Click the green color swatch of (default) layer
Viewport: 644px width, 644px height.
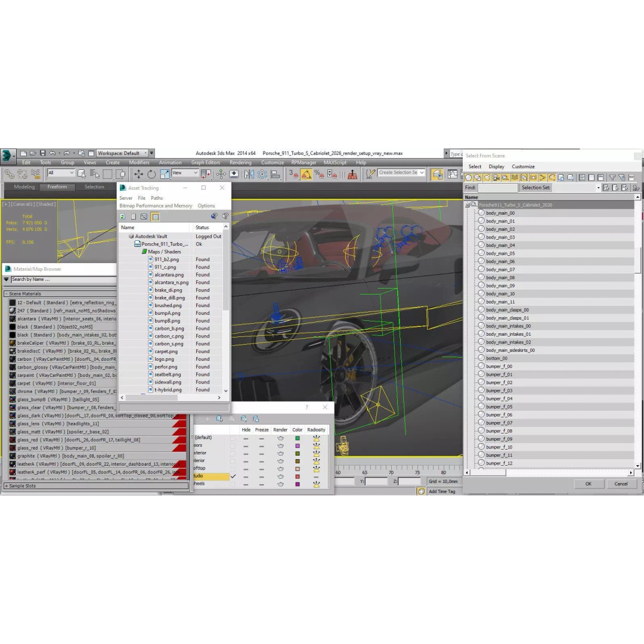click(298, 439)
